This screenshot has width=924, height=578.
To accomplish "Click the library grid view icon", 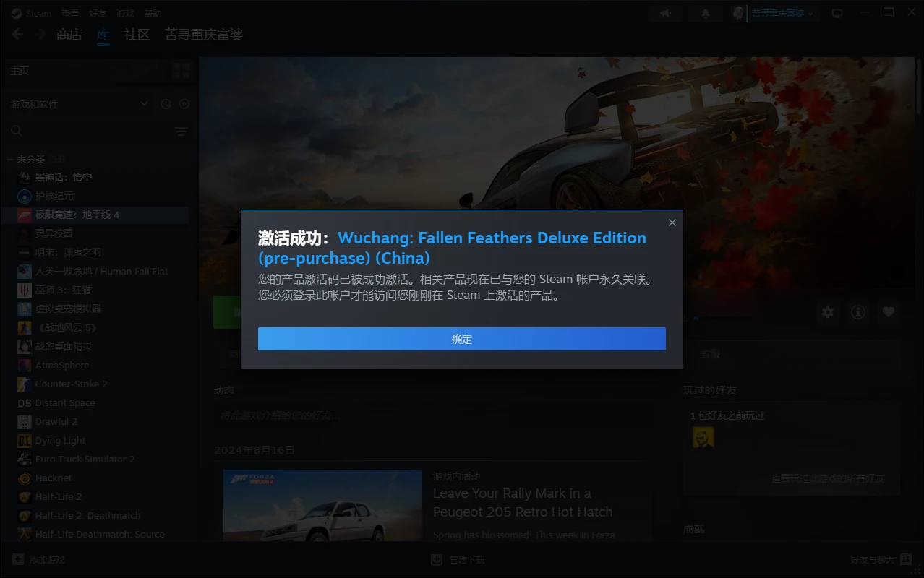I will [181, 71].
